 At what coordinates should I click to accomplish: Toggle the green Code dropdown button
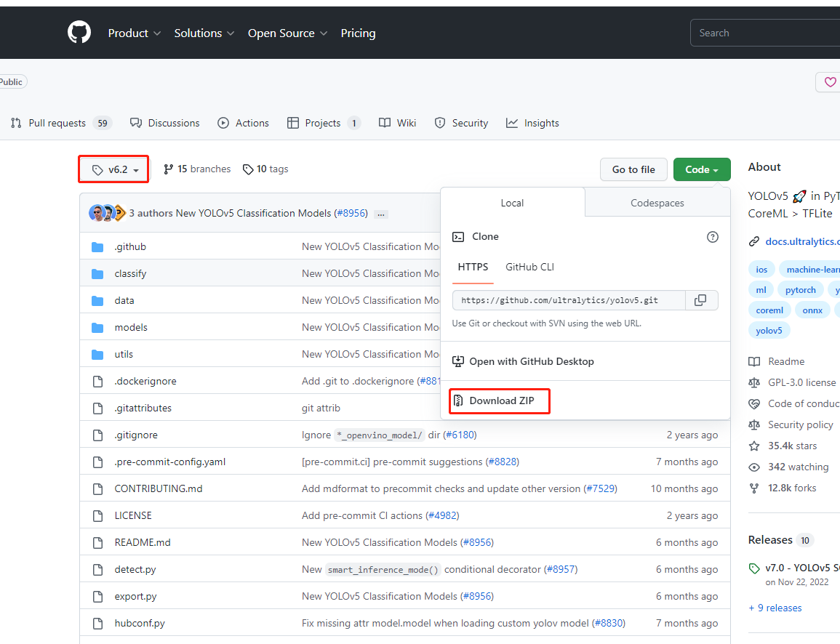pos(702,169)
